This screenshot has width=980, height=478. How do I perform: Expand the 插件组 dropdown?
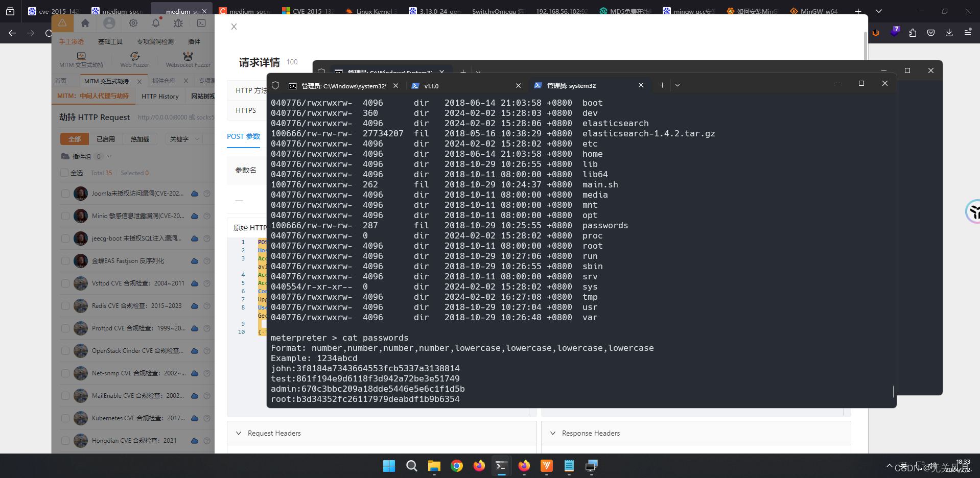pos(109,156)
